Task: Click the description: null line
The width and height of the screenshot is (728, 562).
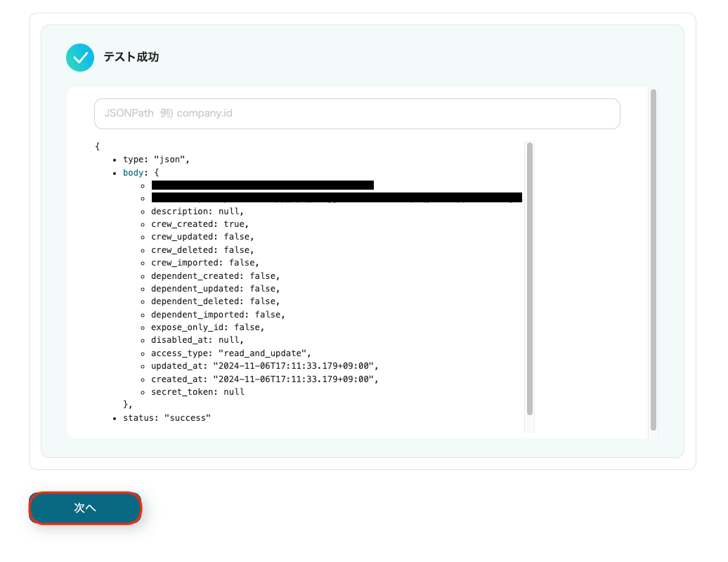Action: pos(197,211)
